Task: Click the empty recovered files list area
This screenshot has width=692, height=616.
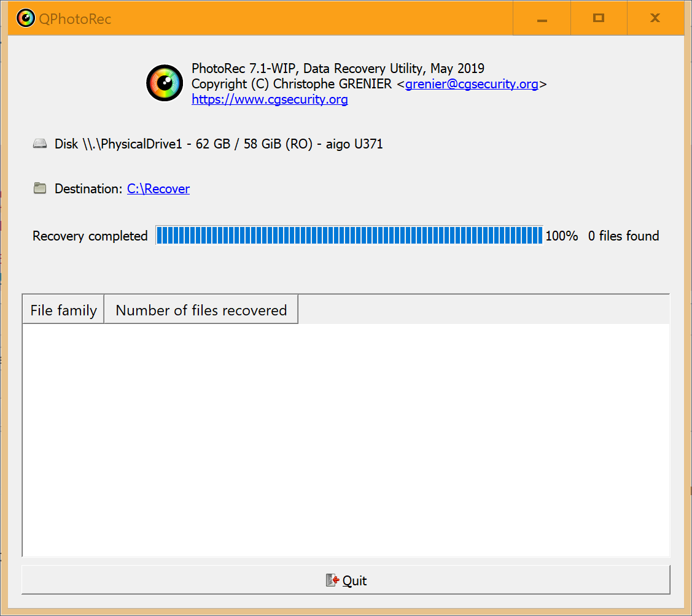Action: (x=346, y=439)
